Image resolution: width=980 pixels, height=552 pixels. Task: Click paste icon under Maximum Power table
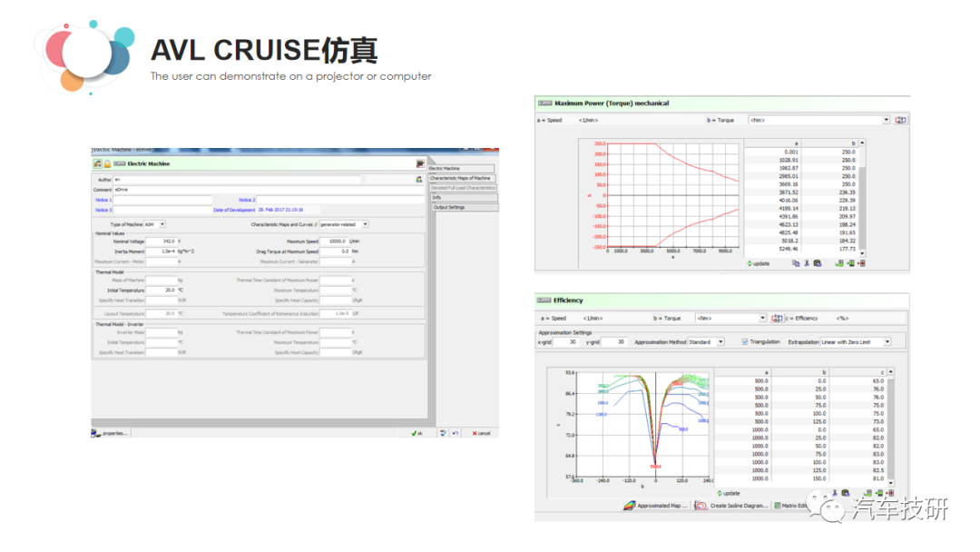click(x=817, y=263)
